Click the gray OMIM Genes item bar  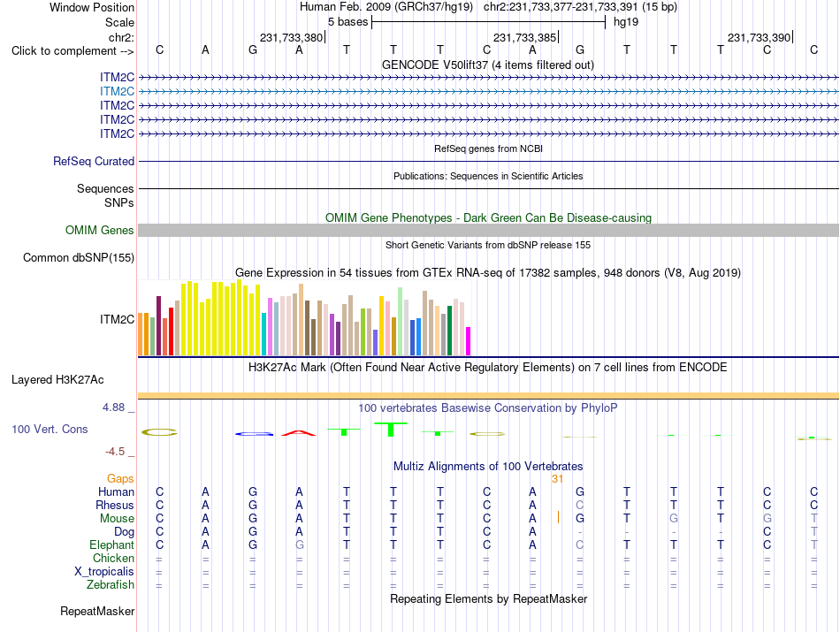coord(488,231)
